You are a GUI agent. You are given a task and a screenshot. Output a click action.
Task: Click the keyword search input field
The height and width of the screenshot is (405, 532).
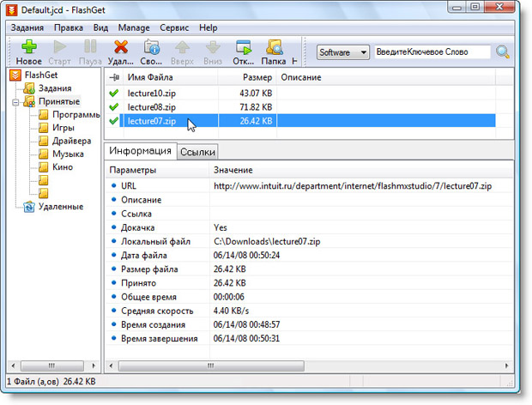pos(432,51)
